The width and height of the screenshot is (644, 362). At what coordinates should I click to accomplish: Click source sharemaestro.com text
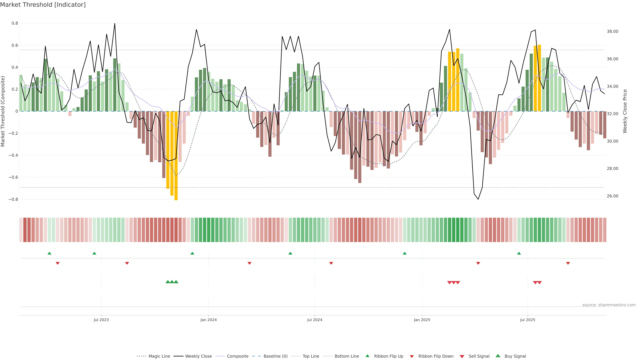[609, 305]
